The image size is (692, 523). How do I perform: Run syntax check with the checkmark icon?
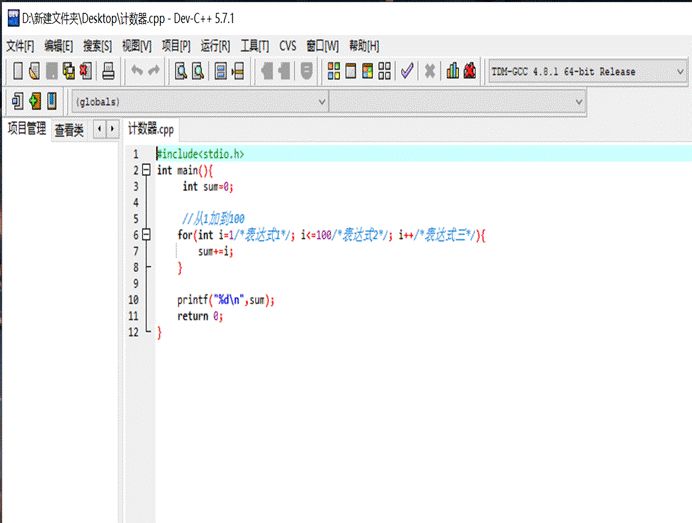click(x=406, y=71)
